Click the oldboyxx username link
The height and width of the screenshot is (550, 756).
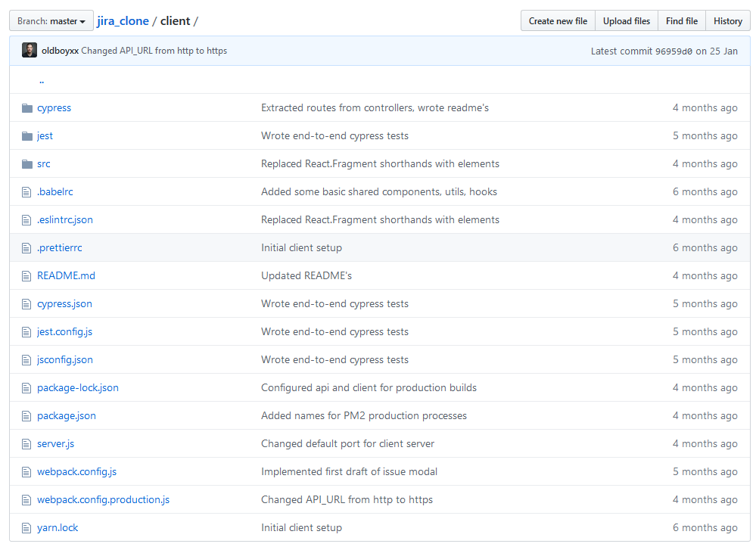tap(62, 49)
